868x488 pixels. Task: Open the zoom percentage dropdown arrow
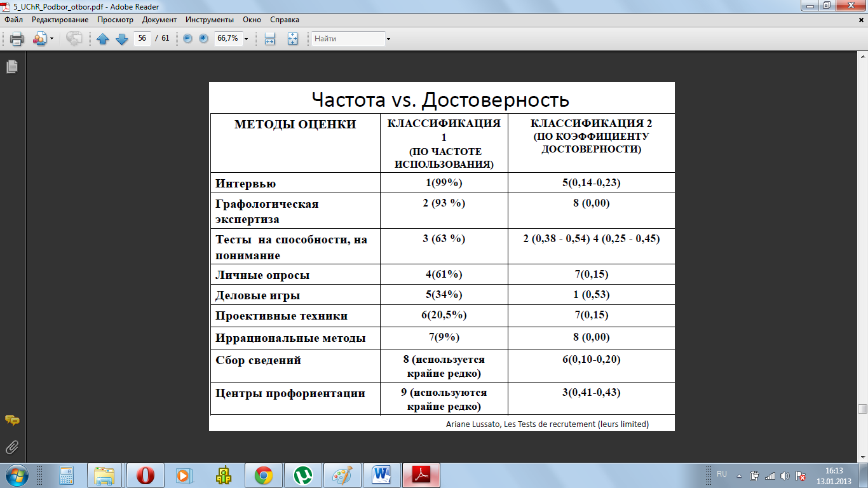pos(246,39)
